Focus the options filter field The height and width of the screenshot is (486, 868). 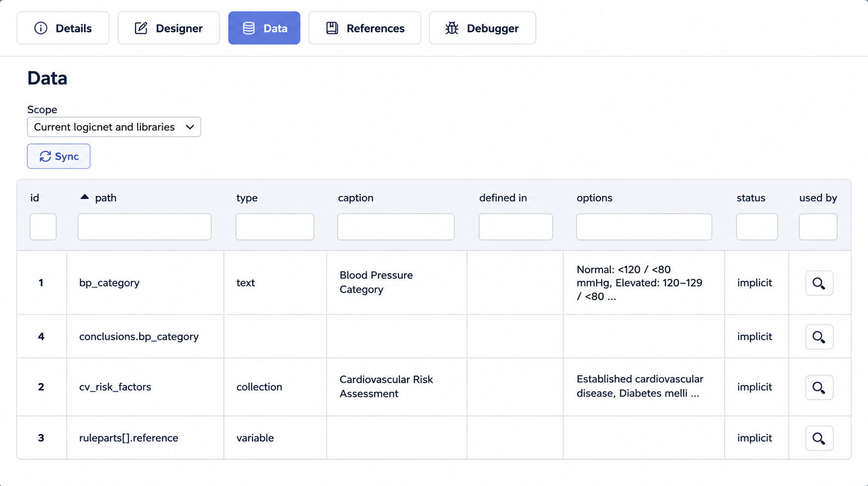(644, 226)
